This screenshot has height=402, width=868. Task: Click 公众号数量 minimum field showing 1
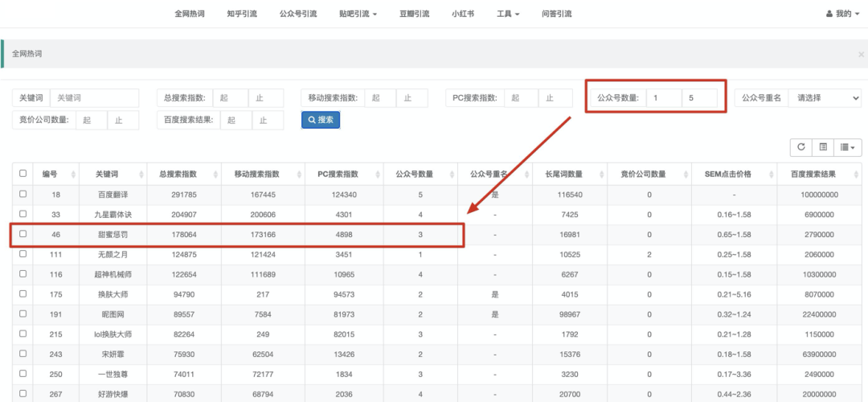pyautogui.click(x=664, y=98)
